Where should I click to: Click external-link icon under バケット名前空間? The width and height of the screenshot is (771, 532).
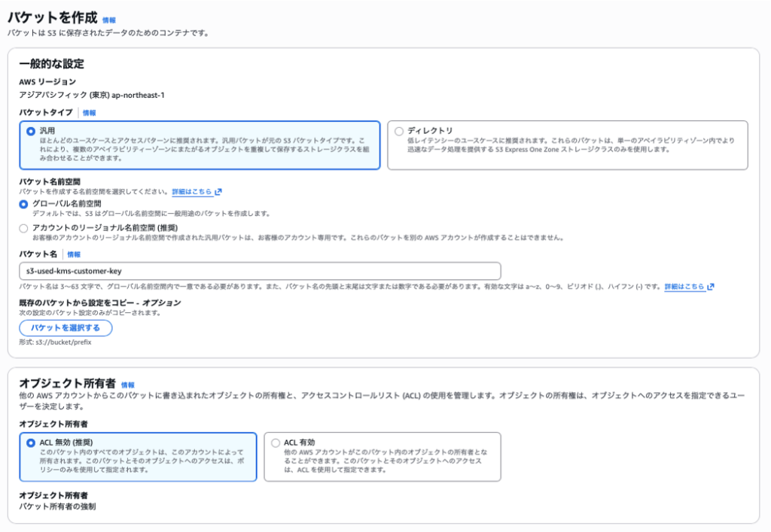pos(218,192)
